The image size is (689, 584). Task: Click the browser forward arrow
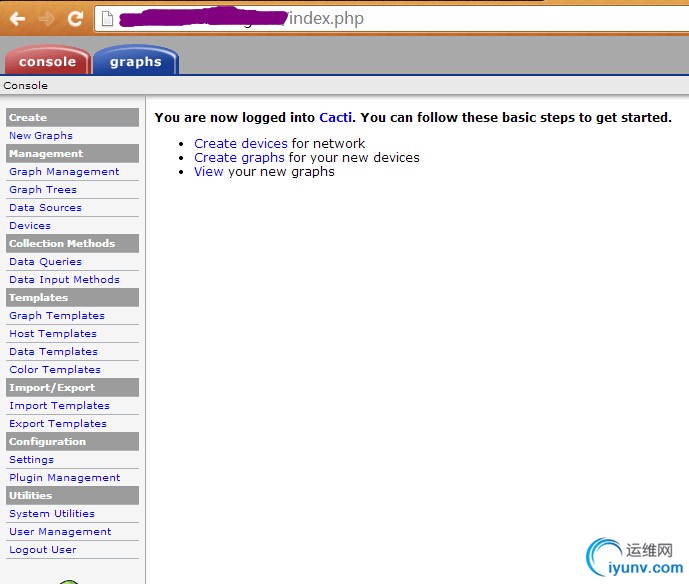(46, 19)
